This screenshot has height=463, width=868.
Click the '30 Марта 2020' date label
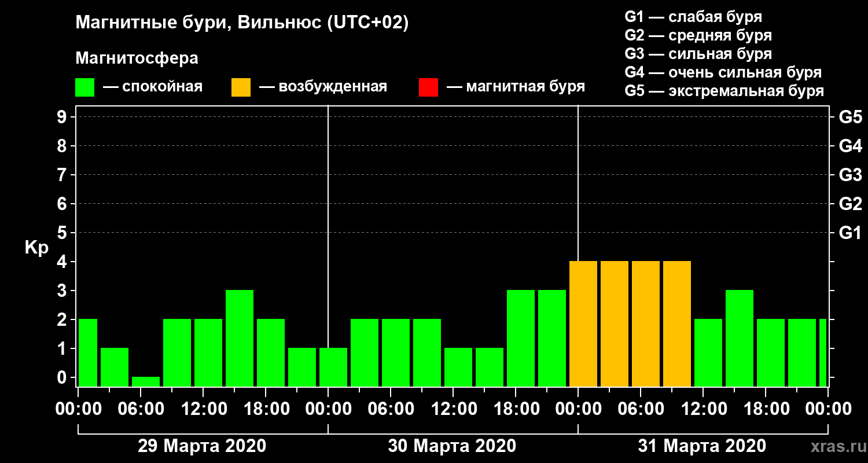pyautogui.click(x=452, y=446)
